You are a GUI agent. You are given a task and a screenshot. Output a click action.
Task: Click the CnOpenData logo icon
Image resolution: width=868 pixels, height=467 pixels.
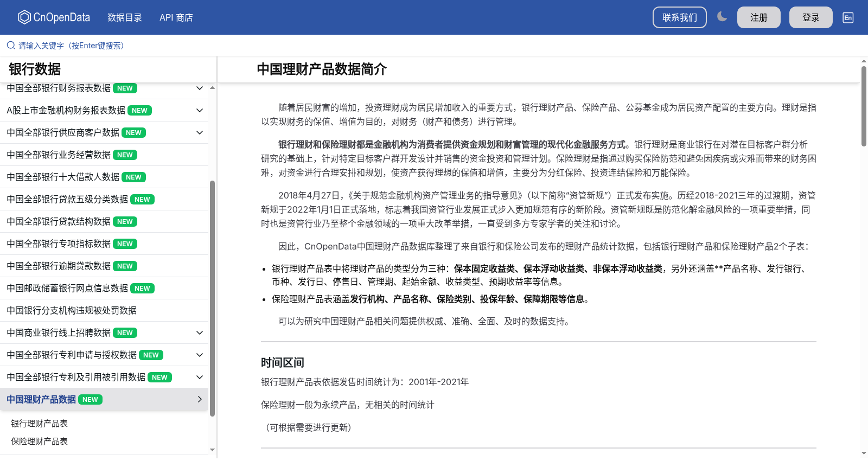(x=24, y=17)
